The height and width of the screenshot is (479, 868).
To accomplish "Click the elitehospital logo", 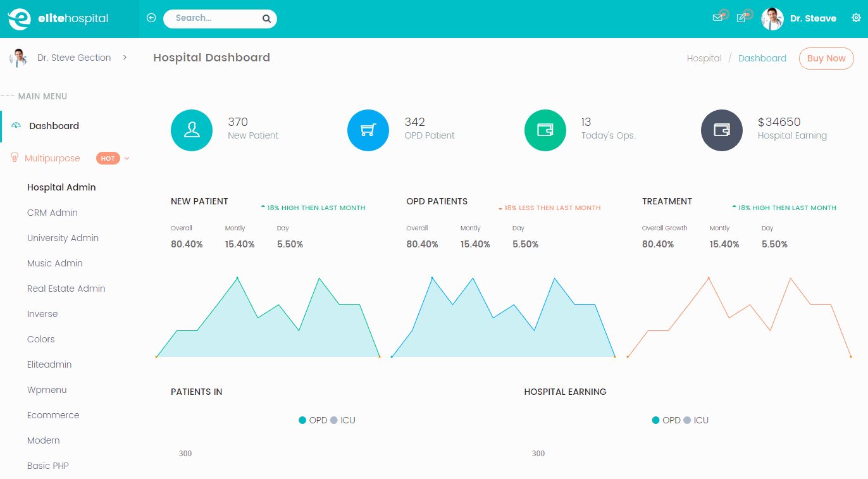I will click(58, 19).
